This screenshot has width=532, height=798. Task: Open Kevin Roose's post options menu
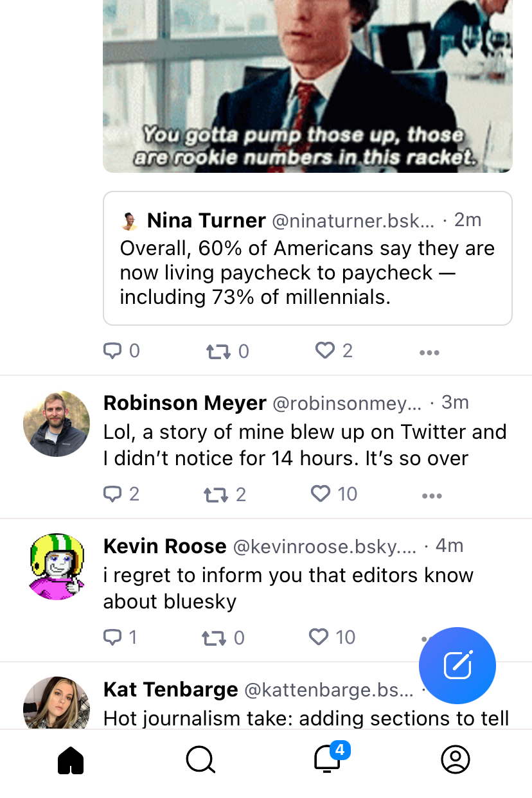point(427,637)
